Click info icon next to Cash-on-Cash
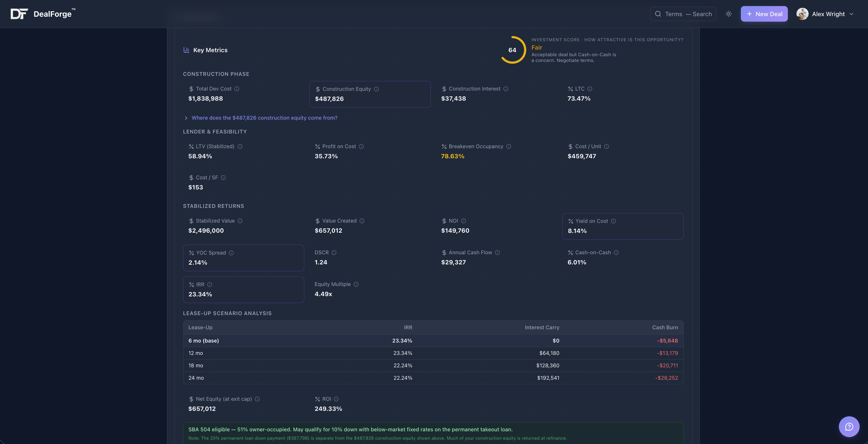This screenshot has width=868, height=444. tap(616, 253)
